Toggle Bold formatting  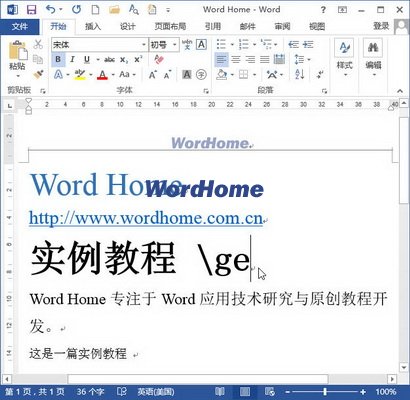pyautogui.click(x=58, y=60)
